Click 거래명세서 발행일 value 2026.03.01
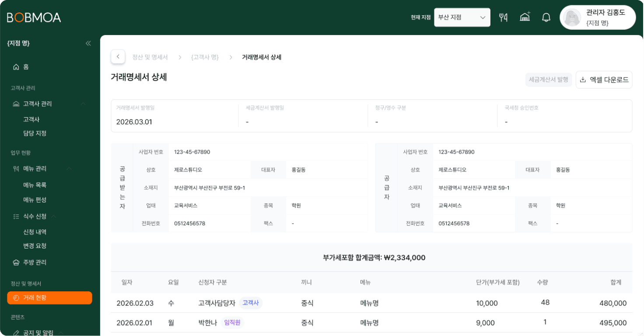 click(134, 122)
